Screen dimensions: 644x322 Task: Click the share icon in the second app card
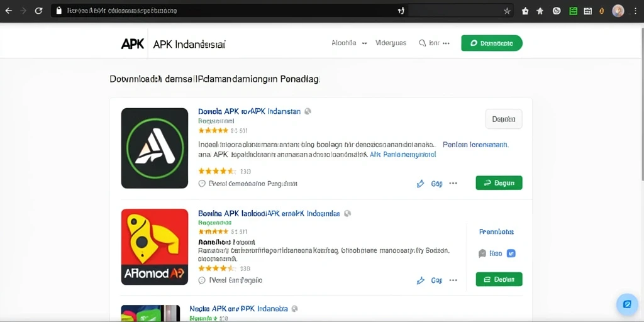[x=420, y=280]
